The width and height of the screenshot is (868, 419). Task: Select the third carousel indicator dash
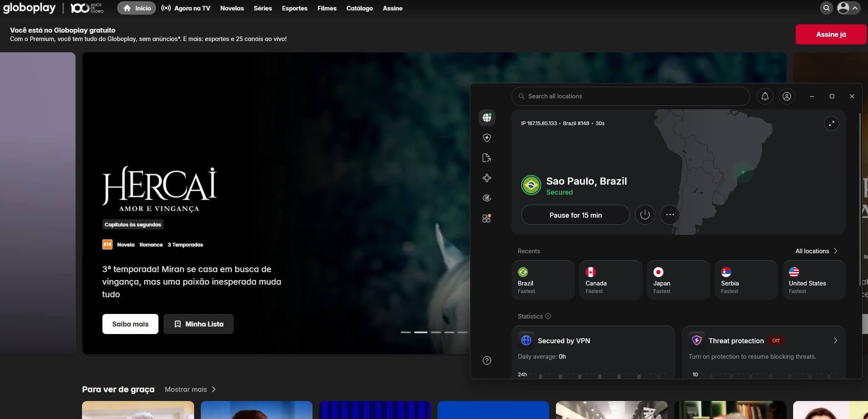click(435, 332)
